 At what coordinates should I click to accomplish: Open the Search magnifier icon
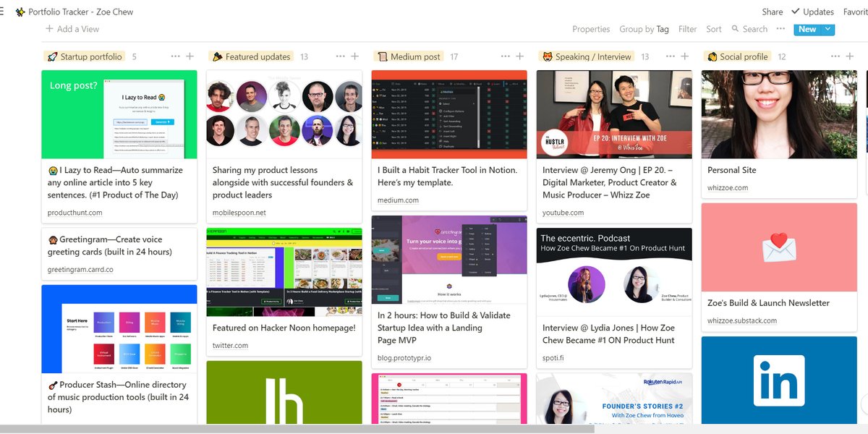tap(736, 29)
